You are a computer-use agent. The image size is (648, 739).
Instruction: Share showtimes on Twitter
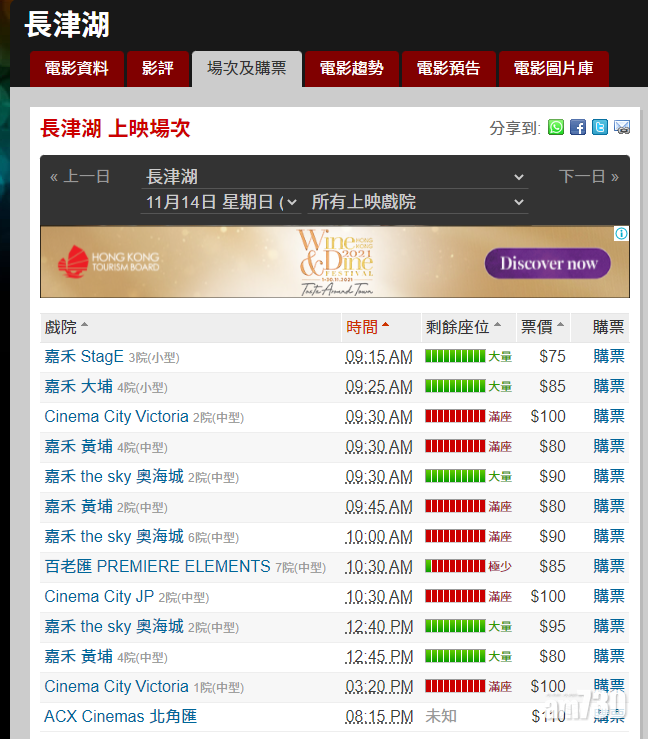[600, 128]
